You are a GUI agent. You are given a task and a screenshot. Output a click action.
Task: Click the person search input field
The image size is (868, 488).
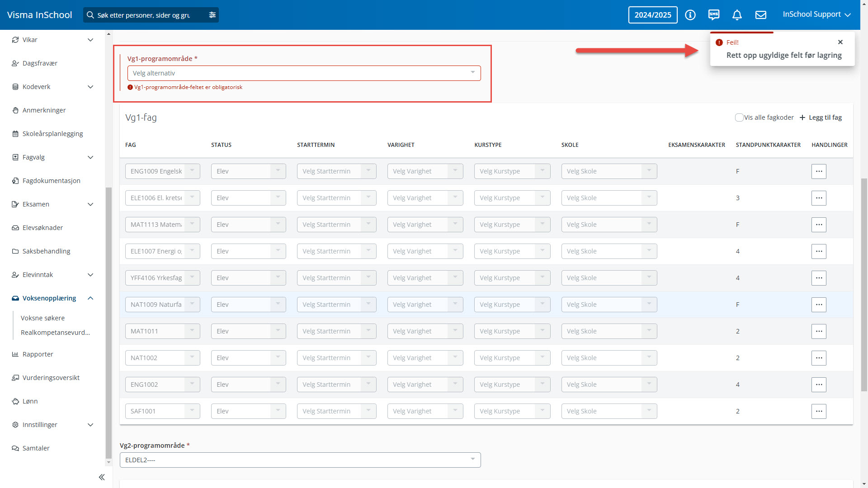pyautogui.click(x=144, y=15)
